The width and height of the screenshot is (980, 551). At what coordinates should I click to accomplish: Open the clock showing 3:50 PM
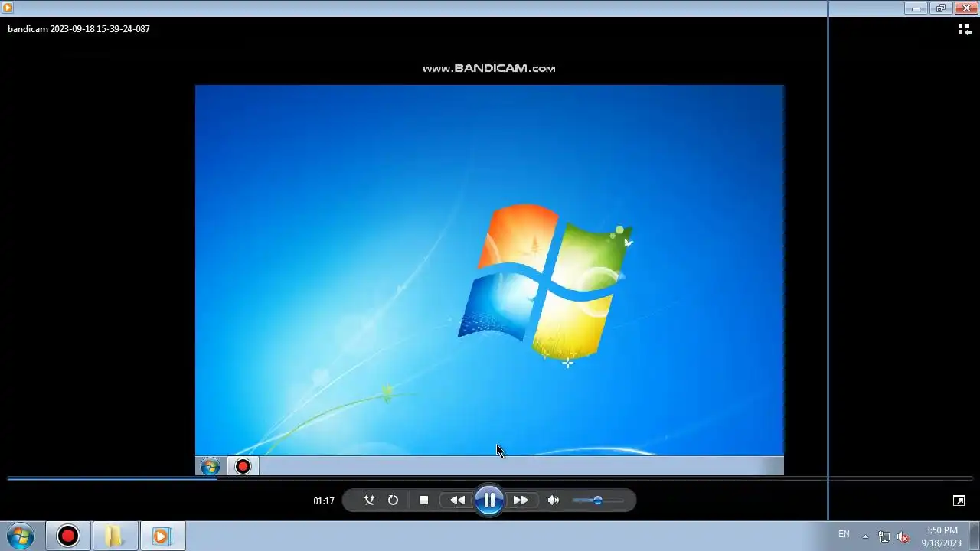click(x=941, y=536)
